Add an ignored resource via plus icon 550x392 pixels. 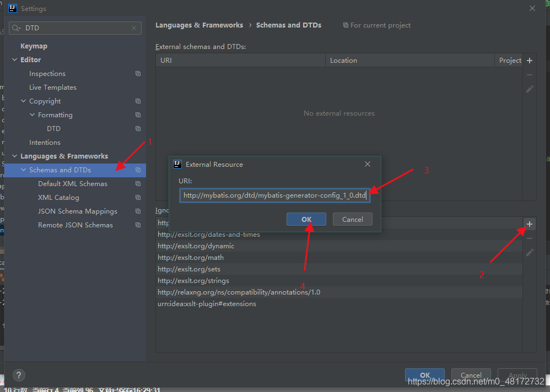point(529,224)
